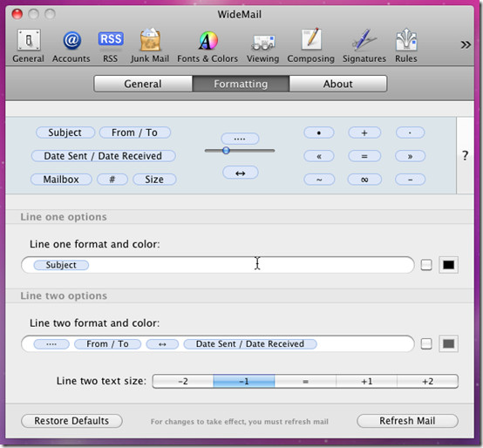
Task: Open the gray line two color well
Action: 448,343
